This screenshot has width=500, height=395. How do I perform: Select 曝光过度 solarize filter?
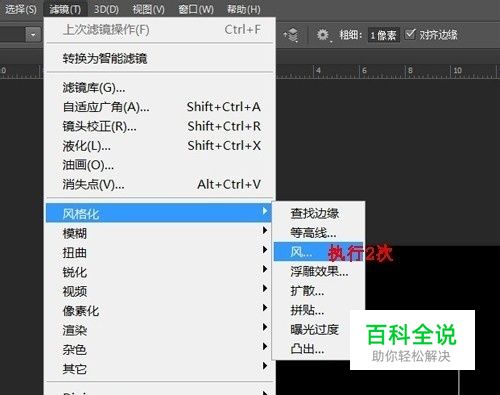click(314, 329)
